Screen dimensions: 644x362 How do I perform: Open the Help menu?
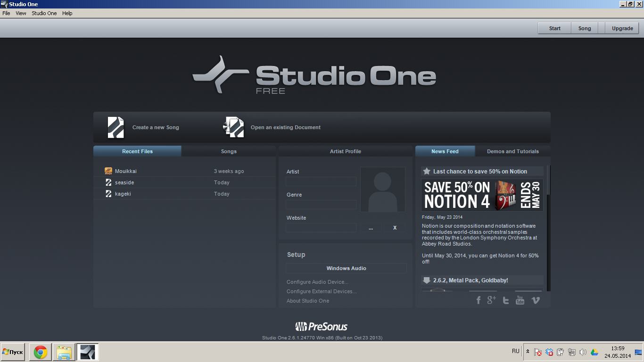(67, 13)
